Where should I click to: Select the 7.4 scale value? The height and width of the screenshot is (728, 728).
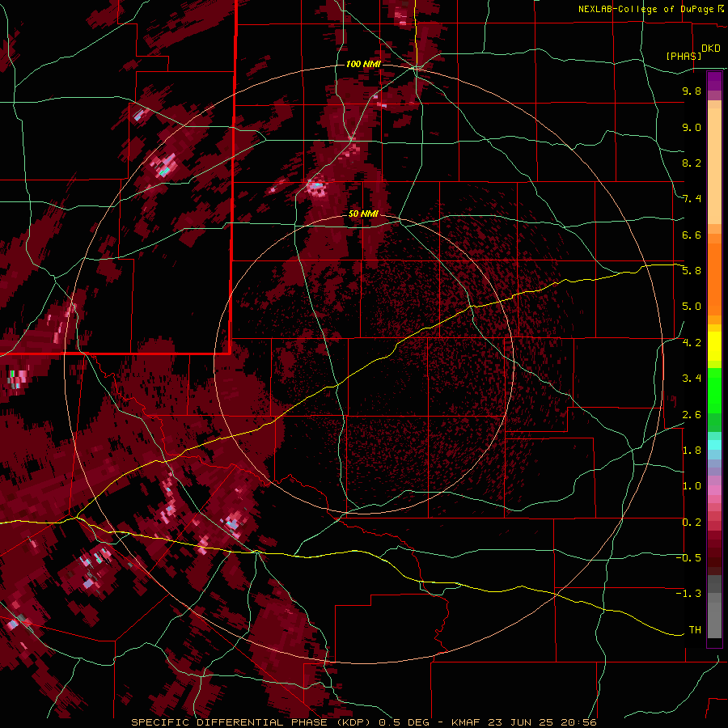(x=692, y=199)
